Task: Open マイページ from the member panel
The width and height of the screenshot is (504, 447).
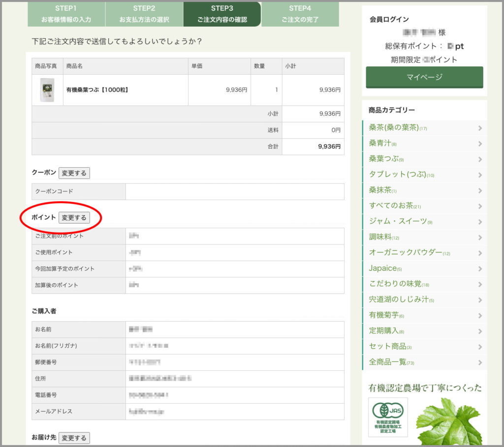Action: (x=424, y=77)
